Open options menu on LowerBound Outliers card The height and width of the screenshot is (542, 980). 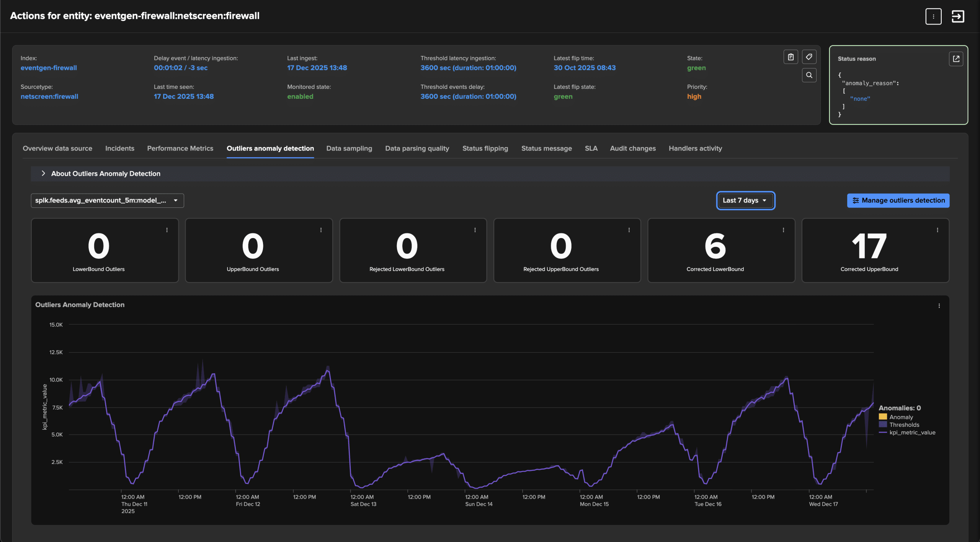click(167, 230)
